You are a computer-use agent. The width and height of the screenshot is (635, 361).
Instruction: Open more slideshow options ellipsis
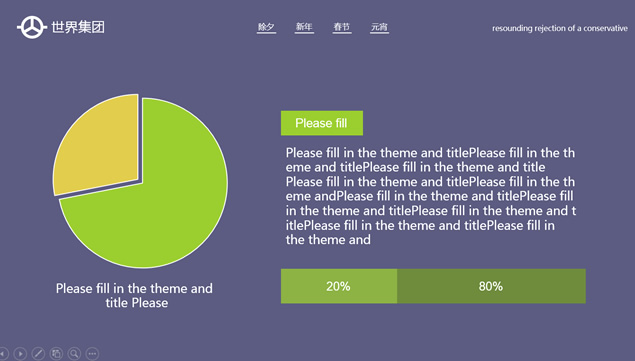(92, 354)
